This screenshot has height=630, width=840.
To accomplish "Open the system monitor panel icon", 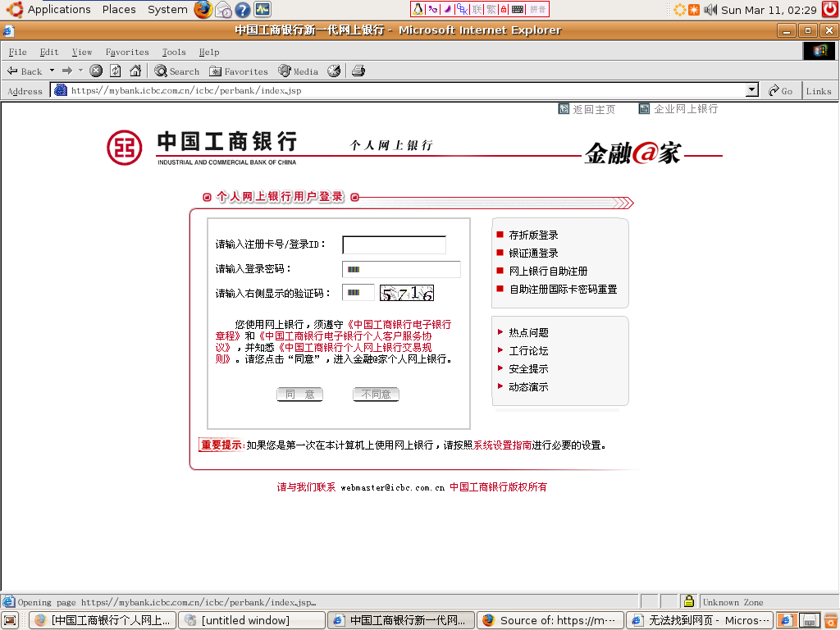I will coord(262,9).
